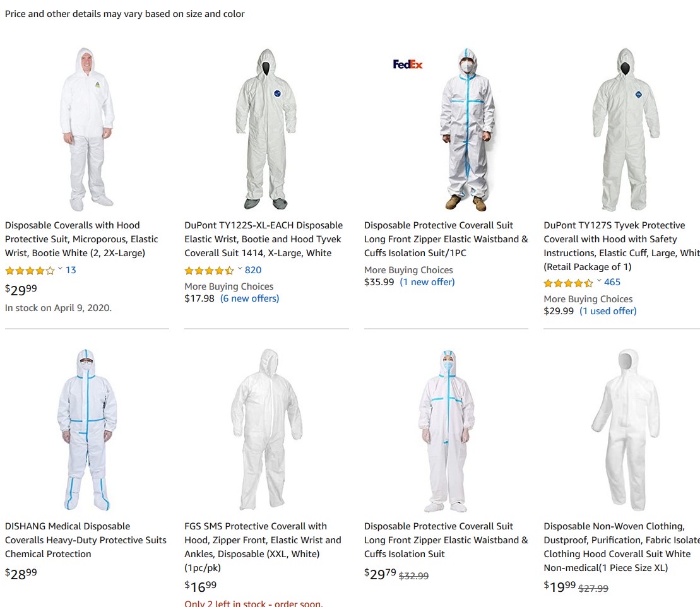Open FGS SMS Protective Coverall title

tap(263, 547)
